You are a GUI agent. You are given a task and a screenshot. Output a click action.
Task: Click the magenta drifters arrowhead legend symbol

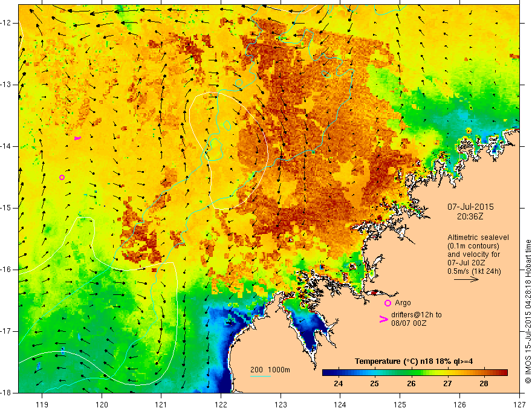(383, 319)
